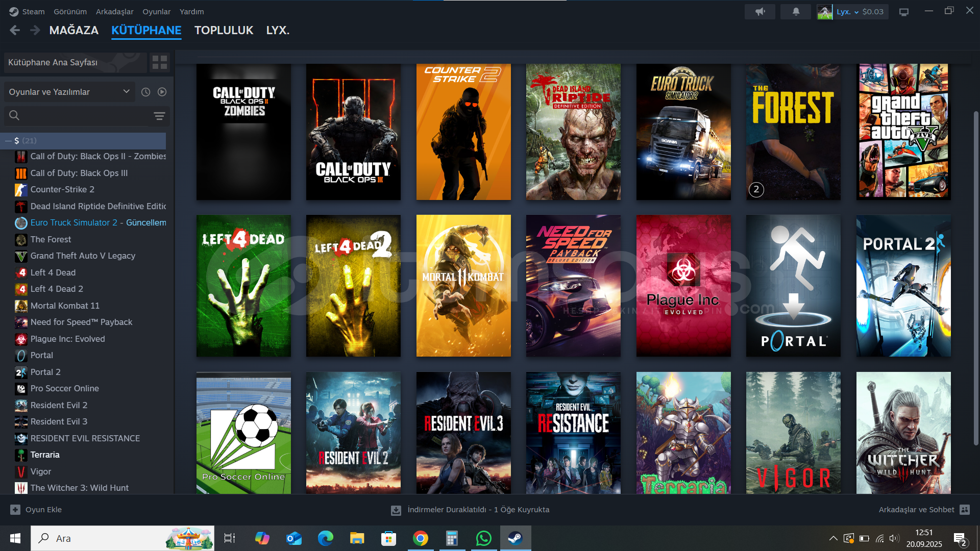Image resolution: width=980 pixels, height=551 pixels.
Task: Expand the Lyx. account dropdown
Action: point(847,12)
